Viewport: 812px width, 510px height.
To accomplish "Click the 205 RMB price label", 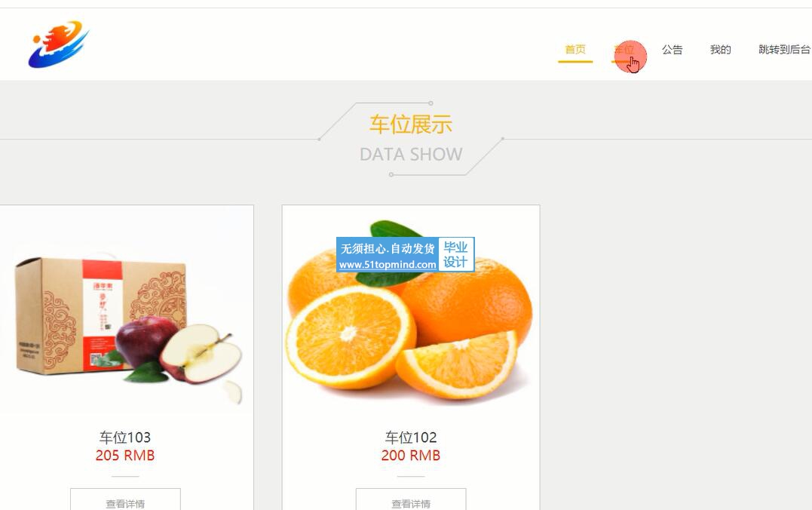I will pyautogui.click(x=125, y=456).
